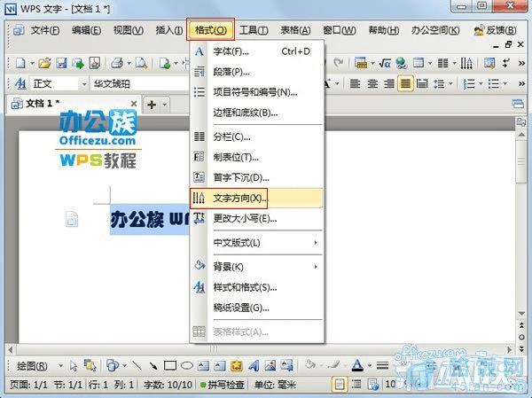Click the Open folder icon

[44, 63]
